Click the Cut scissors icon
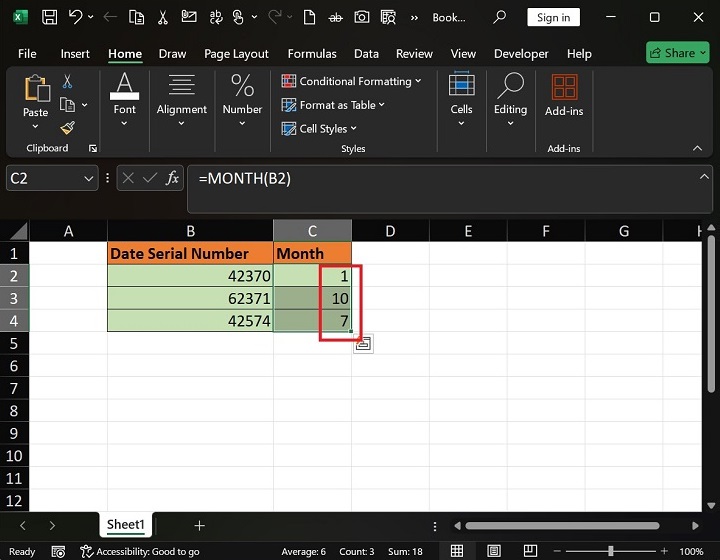The width and height of the screenshot is (720, 560). [x=67, y=82]
